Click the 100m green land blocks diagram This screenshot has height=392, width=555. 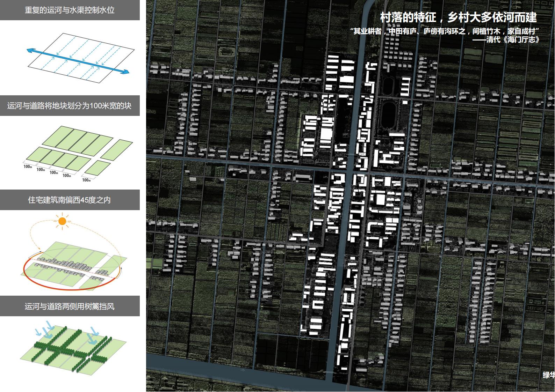pyautogui.click(x=78, y=154)
